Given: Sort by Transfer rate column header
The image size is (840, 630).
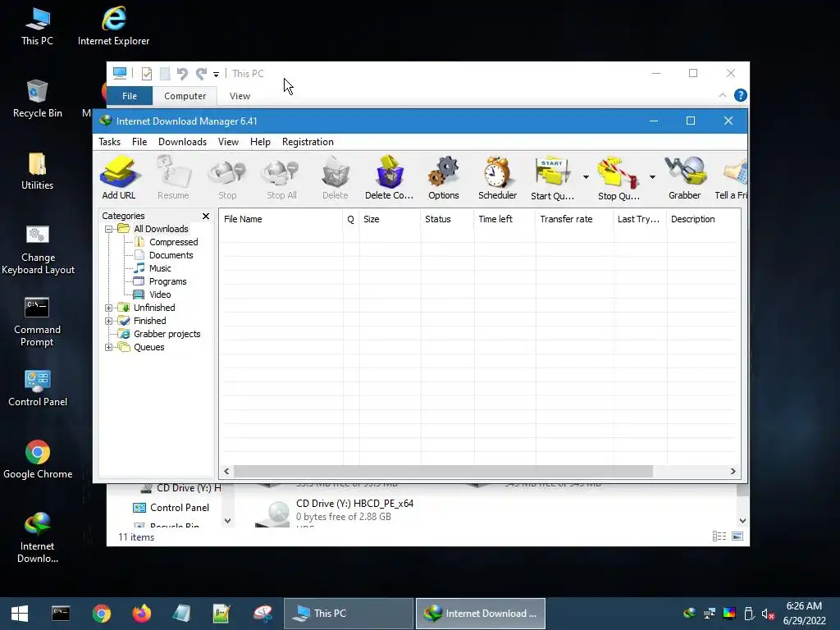Looking at the screenshot, I should coord(574,219).
